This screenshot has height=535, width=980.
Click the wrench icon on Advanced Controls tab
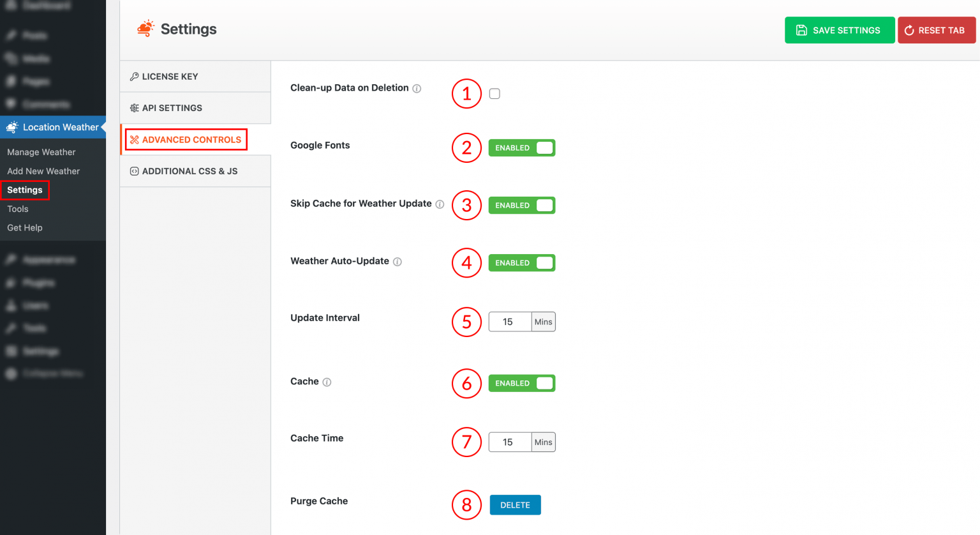click(134, 139)
